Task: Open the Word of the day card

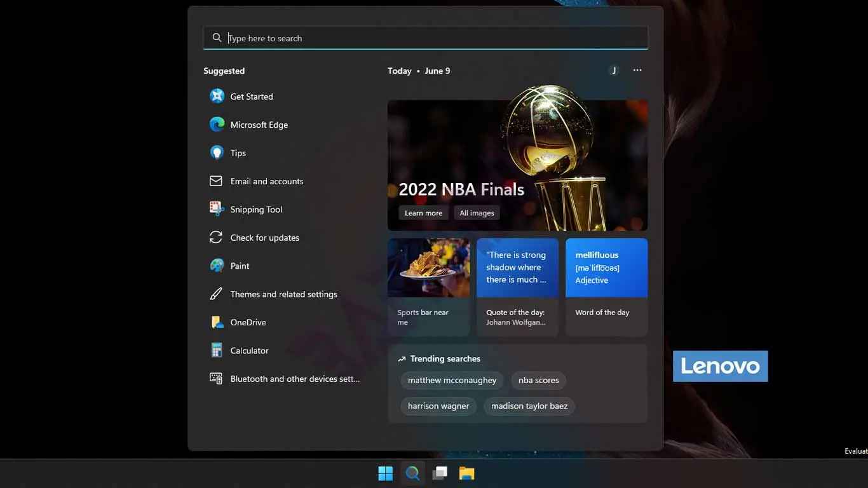Action: 606,287
